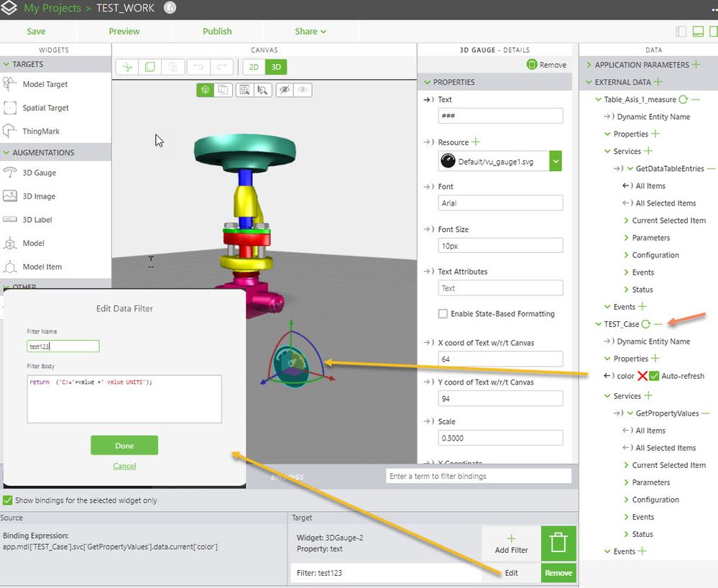Refresh the TEST_Case entity
The image size is (718, 588).
[x=645, y=324]
